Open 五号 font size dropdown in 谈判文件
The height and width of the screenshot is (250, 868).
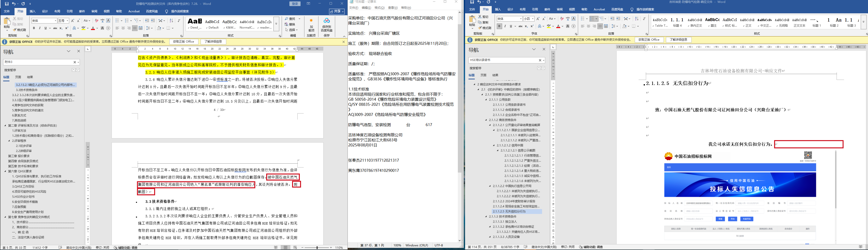[67, 21]
